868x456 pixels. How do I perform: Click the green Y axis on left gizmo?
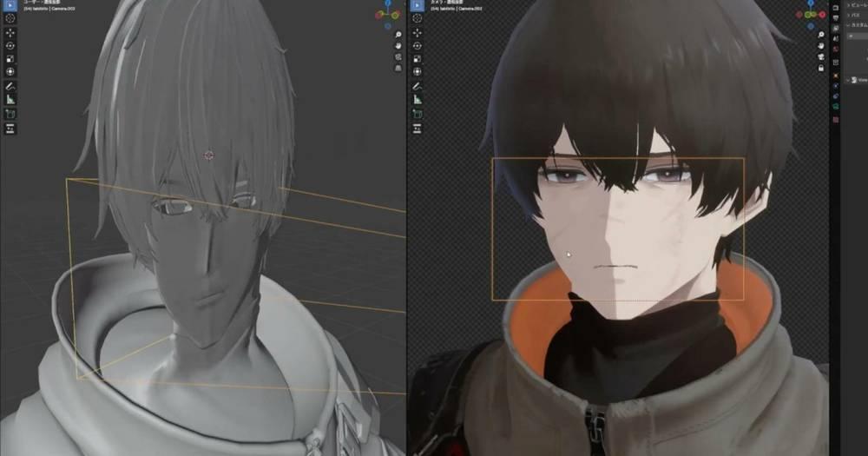[395, 15]
